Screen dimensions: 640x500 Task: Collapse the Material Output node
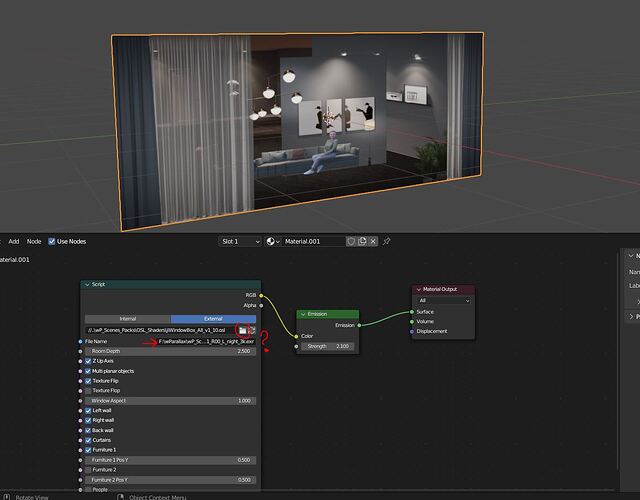tap(418, 289)
